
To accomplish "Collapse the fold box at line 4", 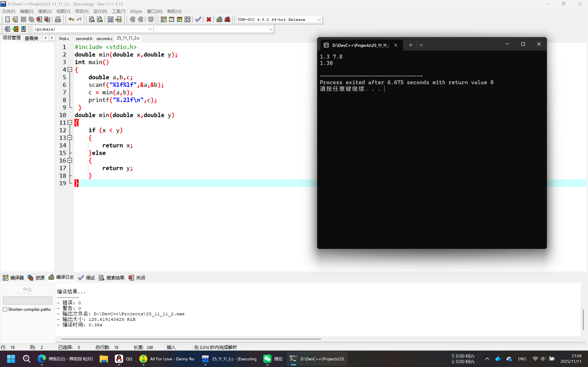I will 70,70.
